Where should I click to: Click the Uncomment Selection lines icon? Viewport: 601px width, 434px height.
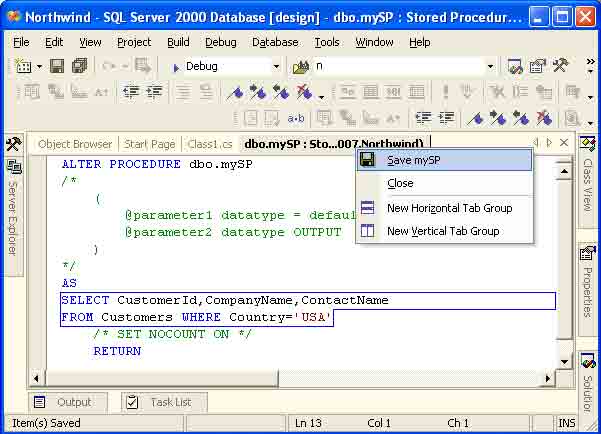(206, 92)
